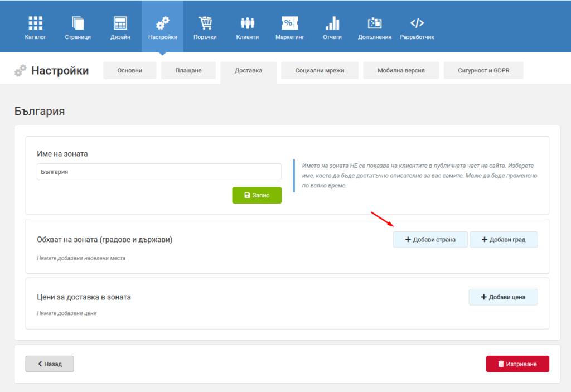This screenshot has height=392, width=571.
Task: Open the Отчети bar chart icon
Action: (x=332, y=23)
